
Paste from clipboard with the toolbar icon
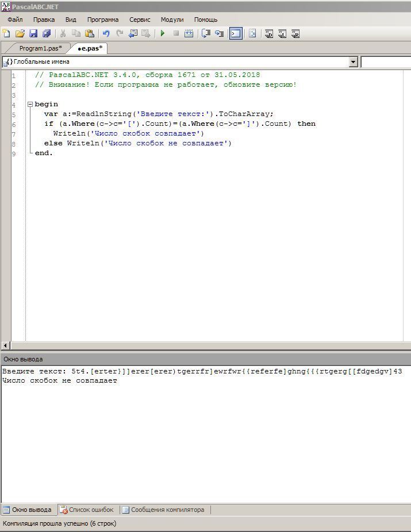90,33
